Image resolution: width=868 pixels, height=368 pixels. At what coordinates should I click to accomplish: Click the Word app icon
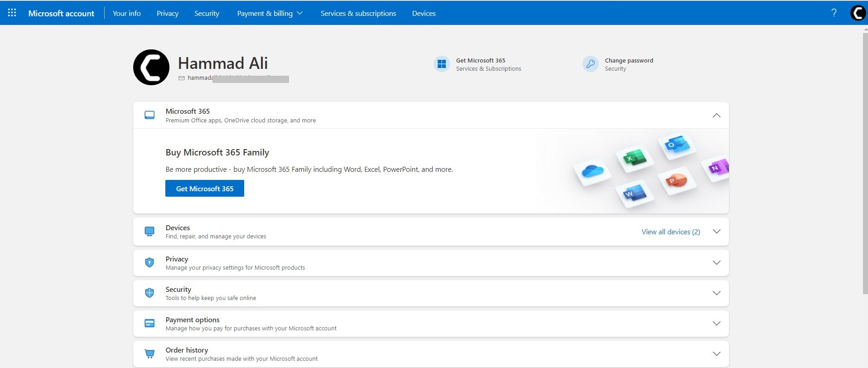(635, 194)
